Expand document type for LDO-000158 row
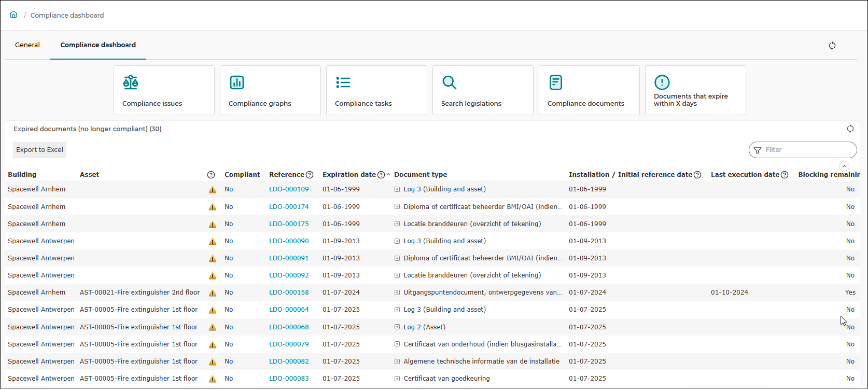868x390 pixels. click(x=397, y=292)
